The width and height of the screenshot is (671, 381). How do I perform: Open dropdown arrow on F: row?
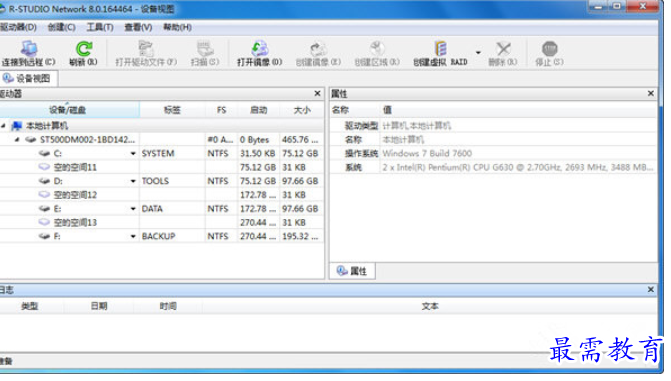point(133,236)
